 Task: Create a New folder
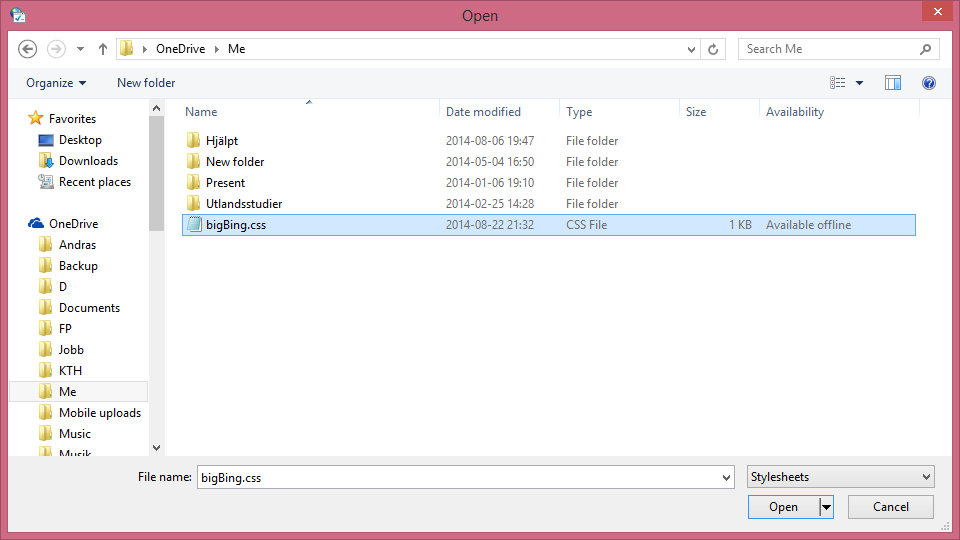tap(146, 83)
